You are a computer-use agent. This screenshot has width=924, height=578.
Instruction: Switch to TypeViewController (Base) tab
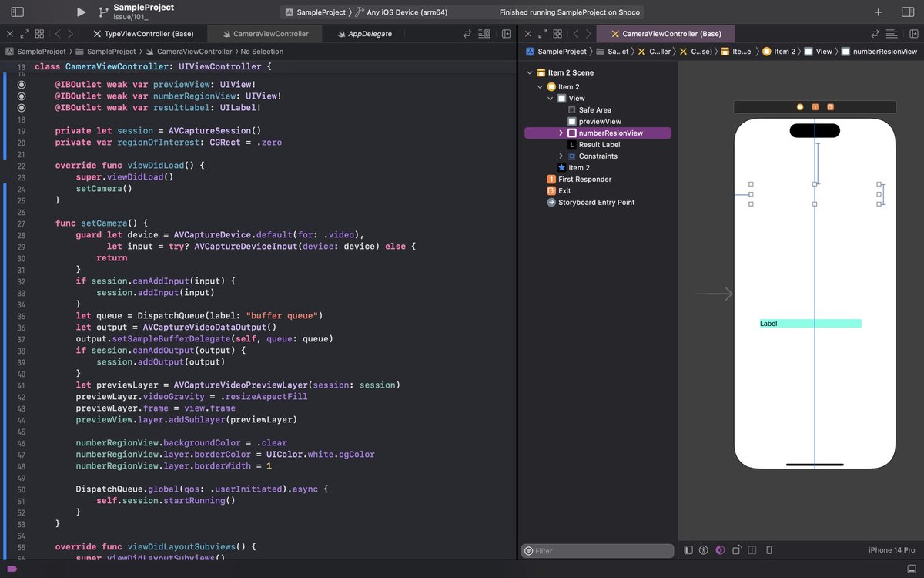142,34
